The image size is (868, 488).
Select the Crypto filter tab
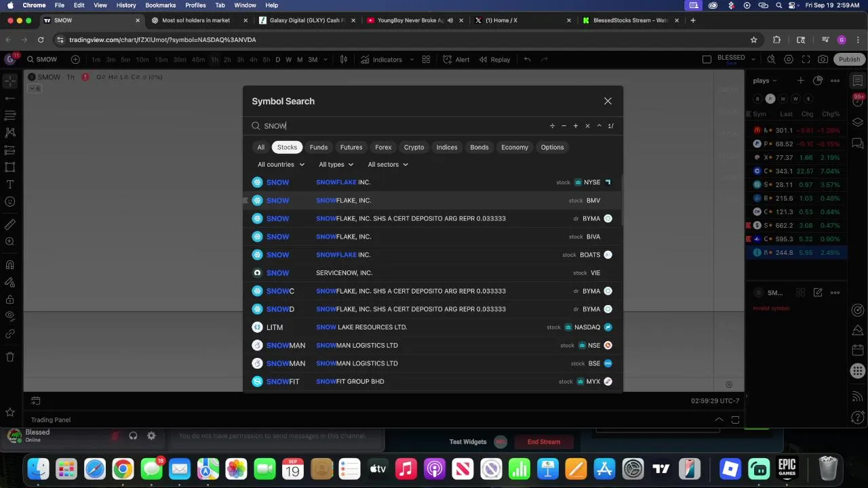414,147
